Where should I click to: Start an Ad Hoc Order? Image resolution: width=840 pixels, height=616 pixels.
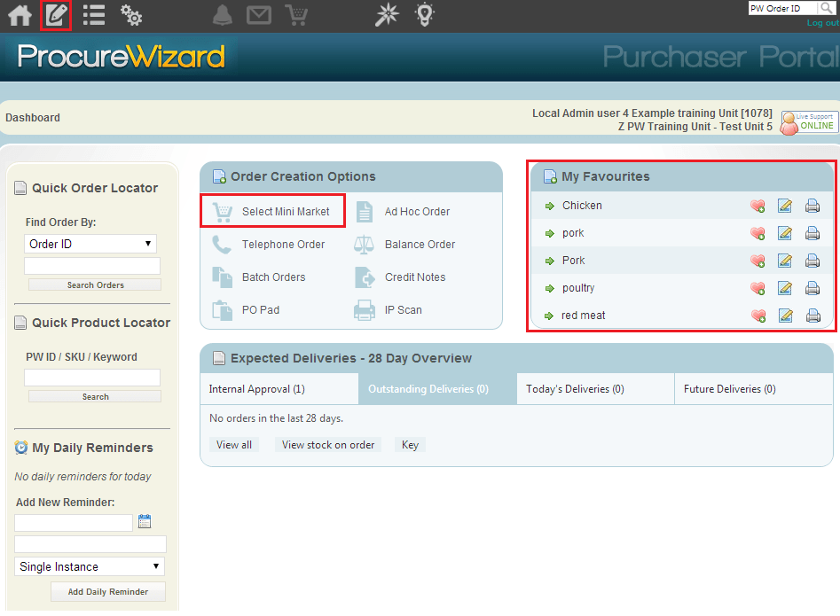click(415, 211)
